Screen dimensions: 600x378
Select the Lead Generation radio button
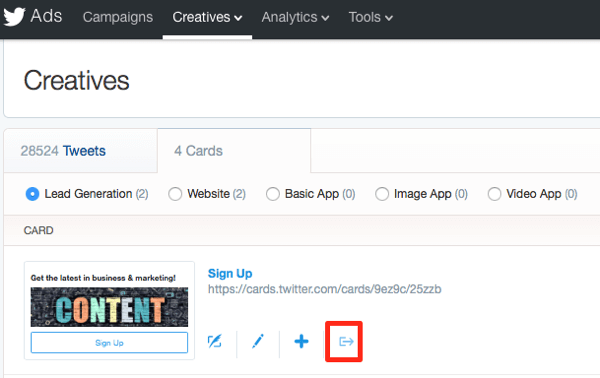point(33,194)
